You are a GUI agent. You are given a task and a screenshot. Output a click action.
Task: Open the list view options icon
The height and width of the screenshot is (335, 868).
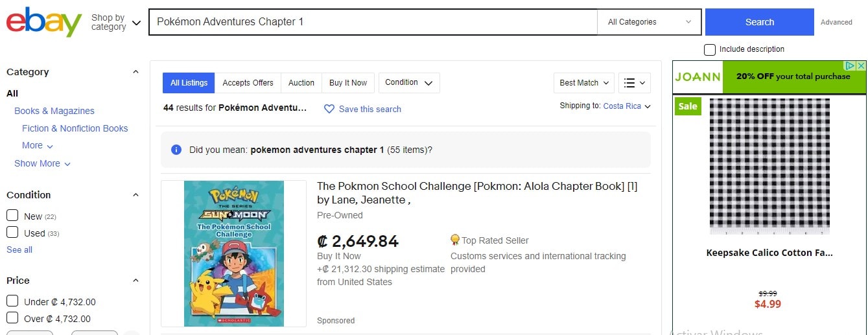click(x=634, y=83)
